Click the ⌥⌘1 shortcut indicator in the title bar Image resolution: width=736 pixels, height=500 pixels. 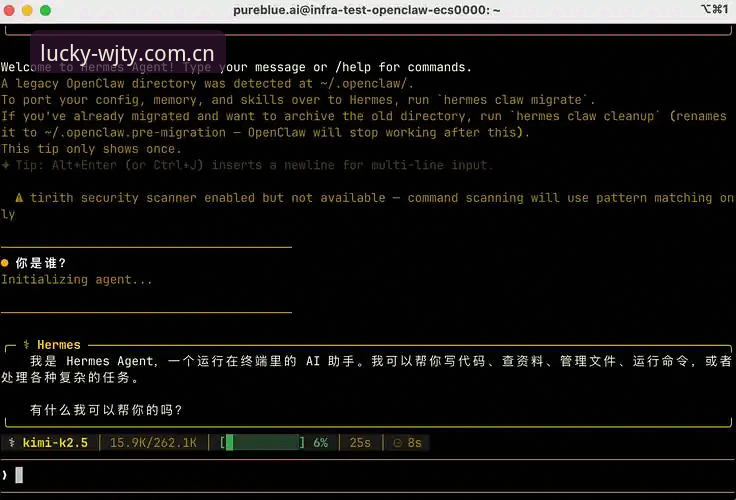[714, 9]
